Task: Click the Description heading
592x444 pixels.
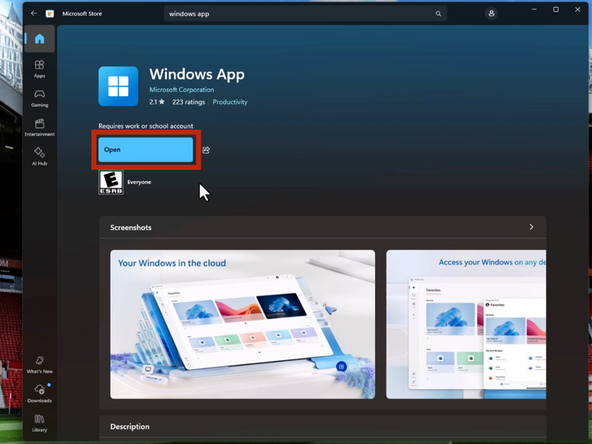Action: tap(130, 427)
